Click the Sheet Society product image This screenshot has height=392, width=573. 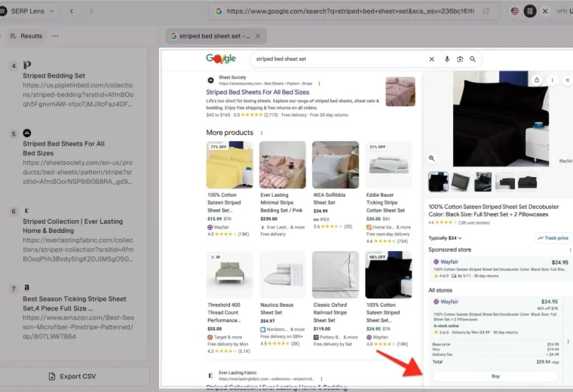(x=400, y=91)
